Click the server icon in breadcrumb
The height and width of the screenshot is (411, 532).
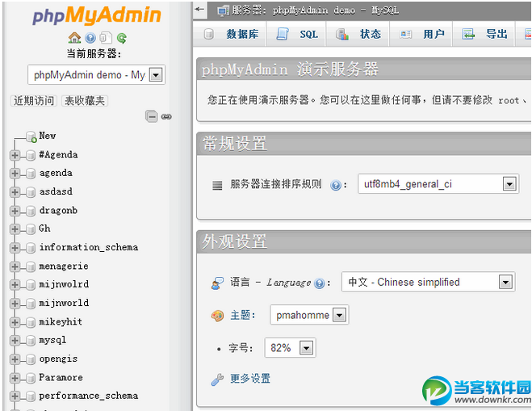pyautogui.click(x=224, y=10)
